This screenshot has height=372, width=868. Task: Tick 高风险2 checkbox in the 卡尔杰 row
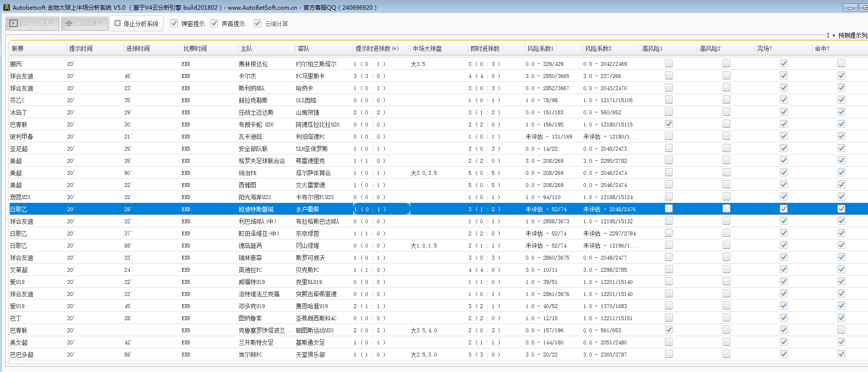point(726,76)
